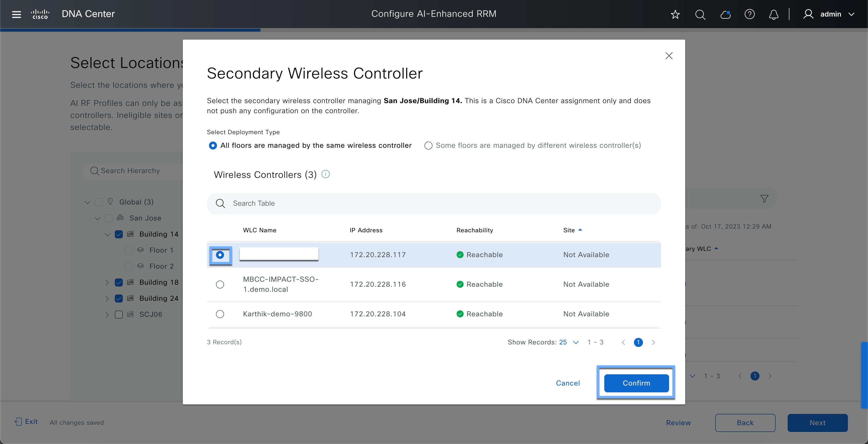Select the Karthik-demo-9800 controller radio
Image resolution: width=868 pixels, height=444 pixels.
coord(220,314)
